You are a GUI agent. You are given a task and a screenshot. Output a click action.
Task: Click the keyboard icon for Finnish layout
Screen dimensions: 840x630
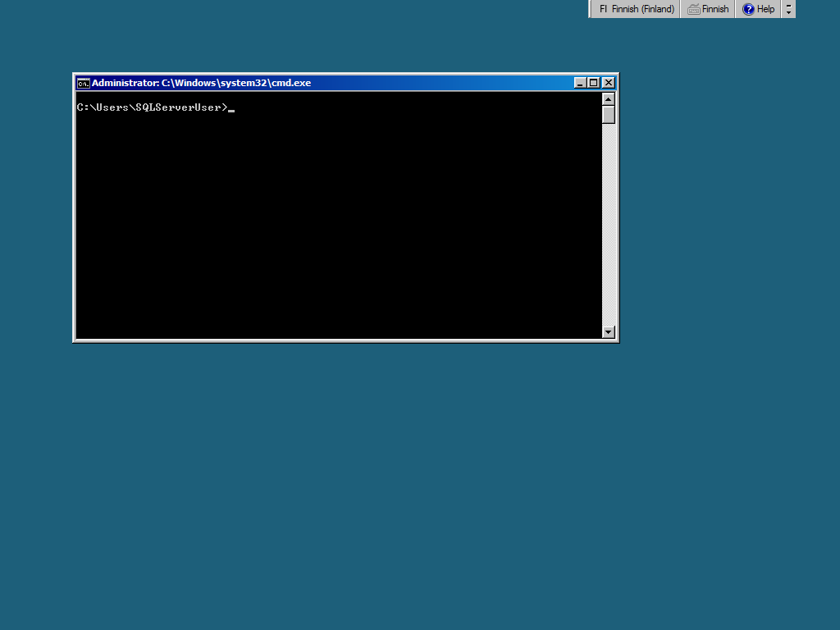[x=694, y=9]
